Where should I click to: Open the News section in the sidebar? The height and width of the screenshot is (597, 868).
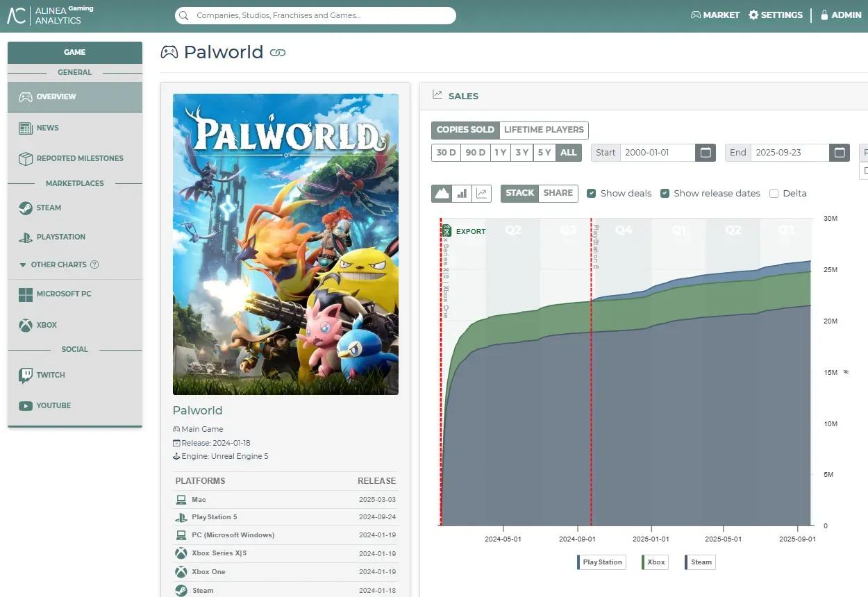click(48, 128)
